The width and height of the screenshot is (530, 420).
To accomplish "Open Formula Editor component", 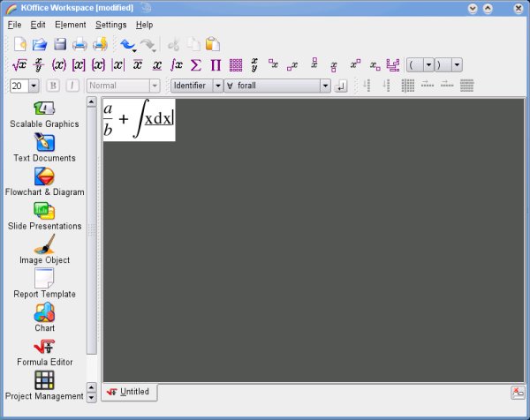I will 44,352.
